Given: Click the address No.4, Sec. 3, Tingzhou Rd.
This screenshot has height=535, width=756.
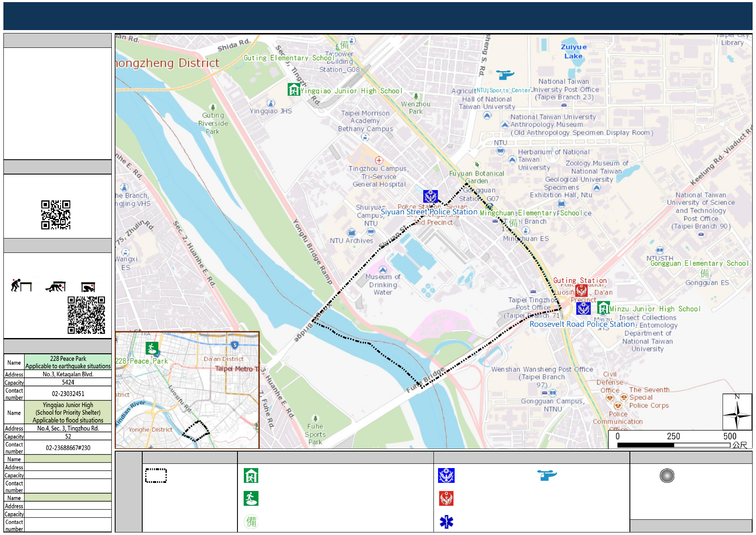Looking at the screenshot, I should 68,428.
